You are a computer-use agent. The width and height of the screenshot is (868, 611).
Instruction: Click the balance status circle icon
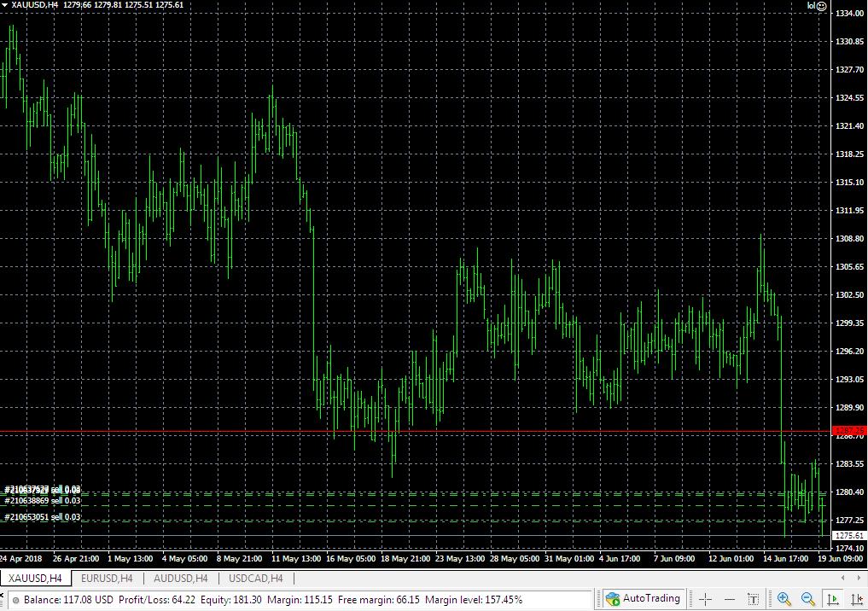pos(16,600)
